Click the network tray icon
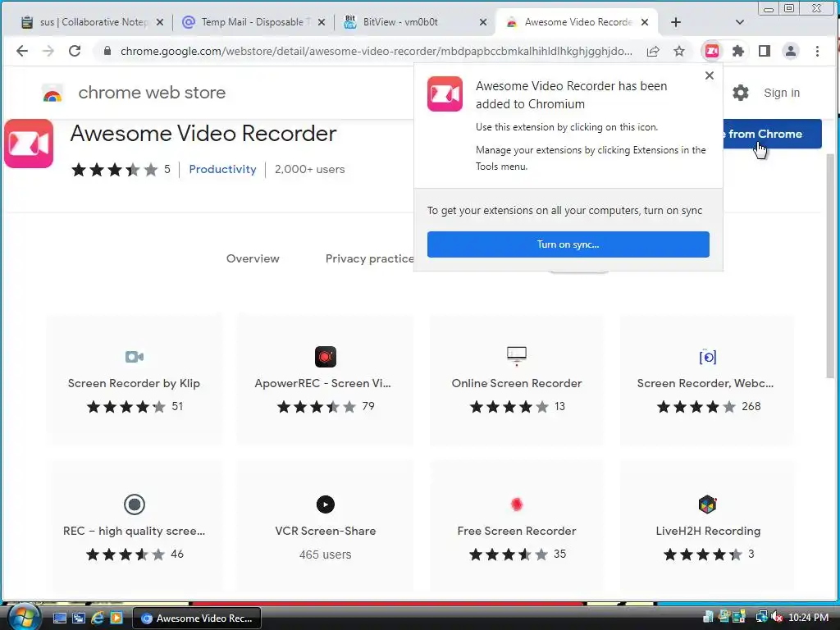This screenshot has height=630, width=840. tap(761, 618)
